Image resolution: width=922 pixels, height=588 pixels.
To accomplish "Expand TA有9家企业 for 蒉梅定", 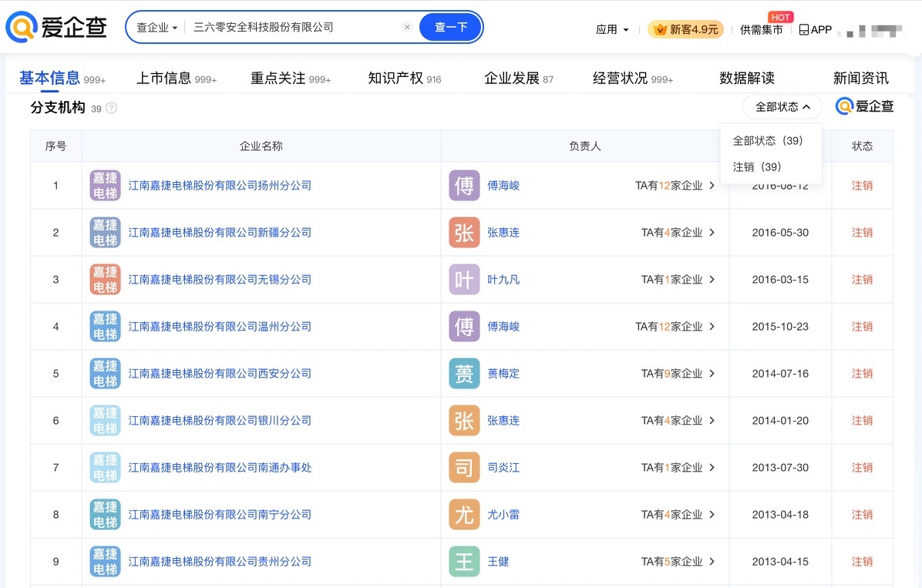I will coord(678,374).
